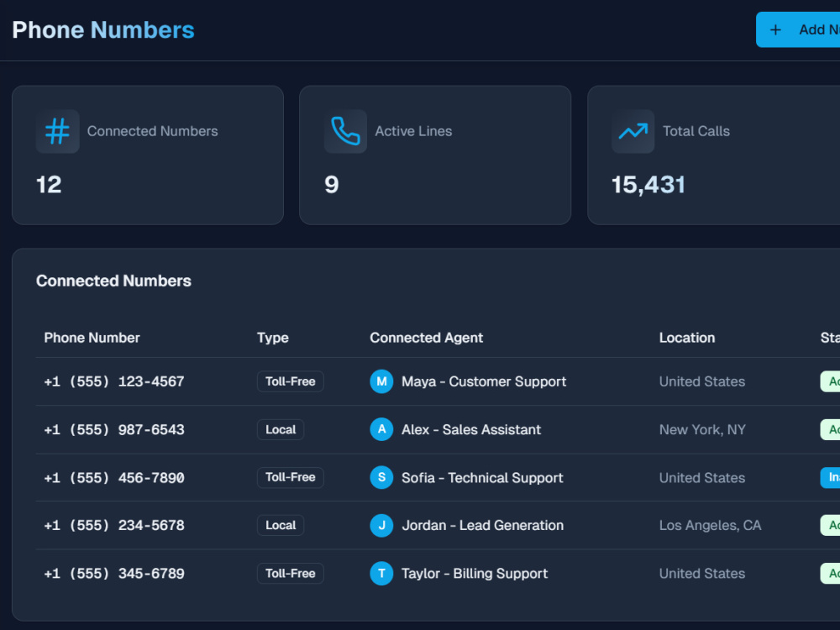Select phone number +1 (555) 456-7890

pyautogui.click(x=114, y=477)
